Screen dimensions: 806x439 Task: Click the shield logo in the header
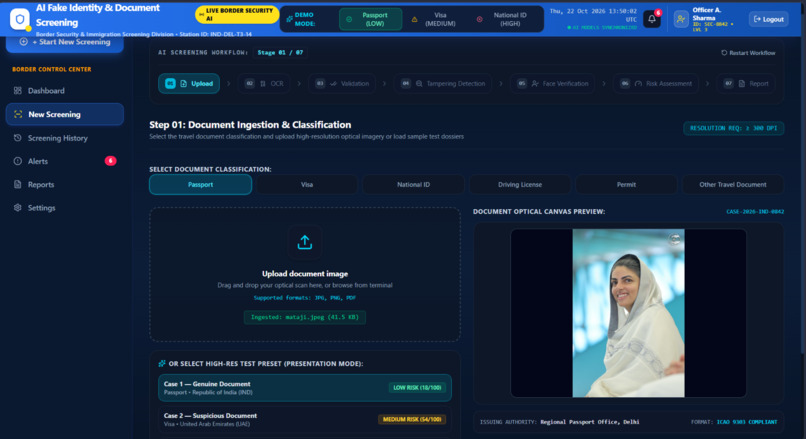20,19
